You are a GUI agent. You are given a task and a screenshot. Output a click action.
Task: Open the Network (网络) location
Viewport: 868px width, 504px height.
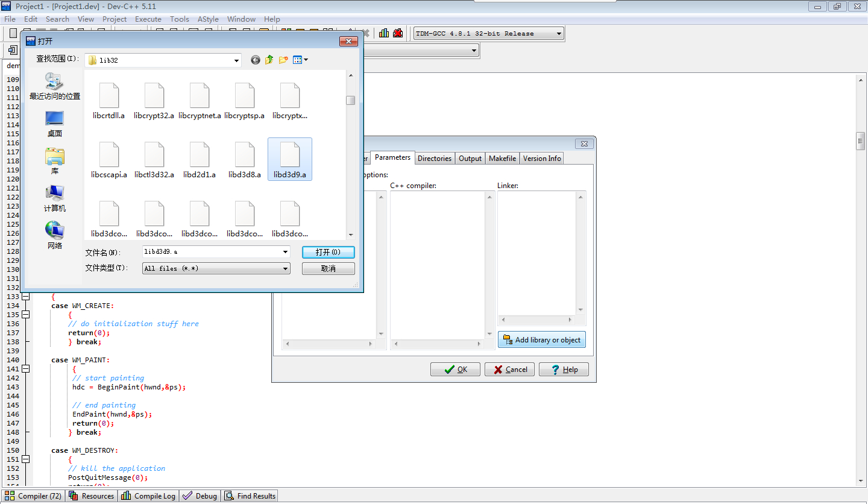[x=55, y=236]
